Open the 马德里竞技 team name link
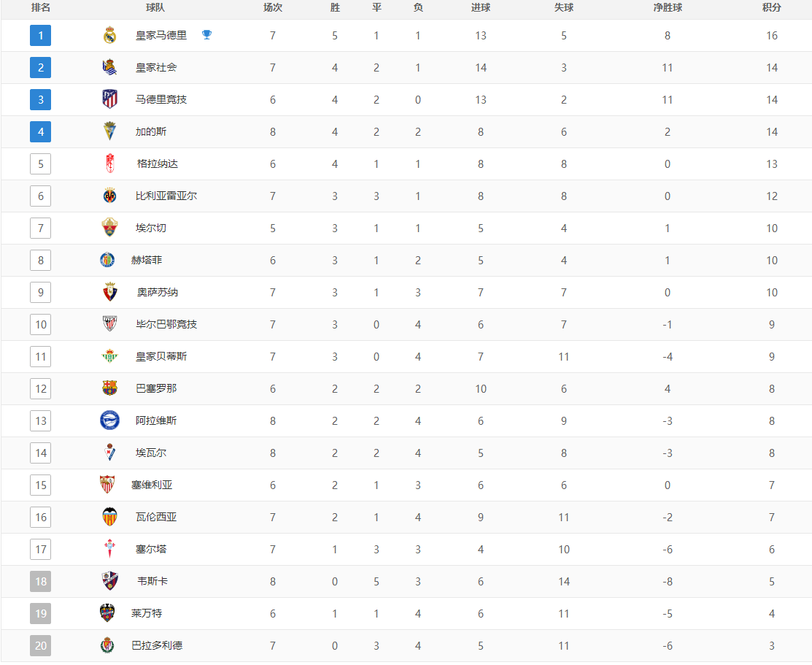This screenshot has width=812, height=665. 161,99
